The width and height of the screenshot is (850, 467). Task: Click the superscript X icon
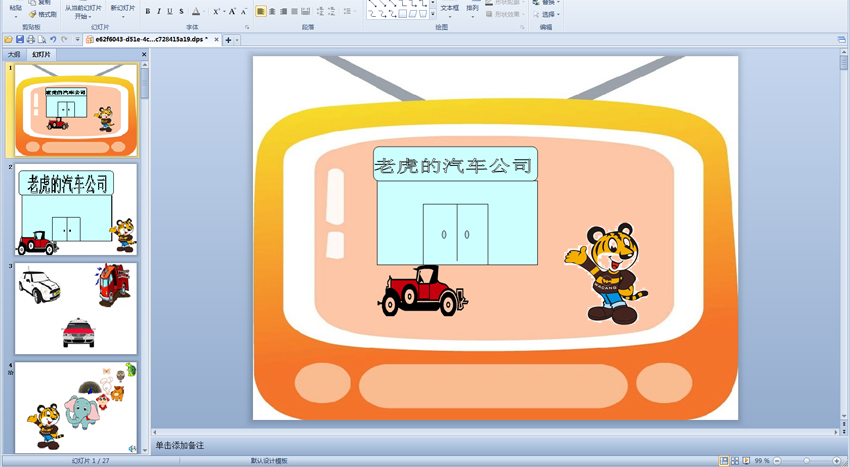pos(216,11)
